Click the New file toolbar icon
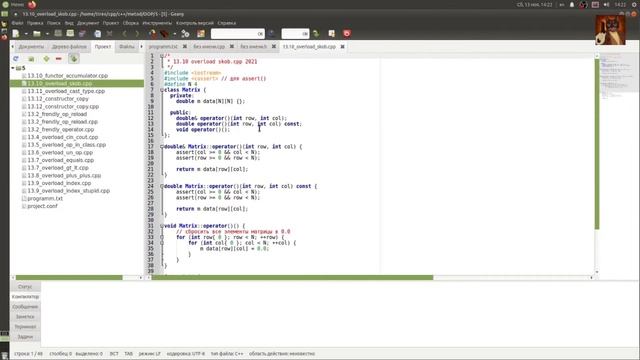Image resolution: width=640 pixels, height=360 pixels. tap(16, 34)
